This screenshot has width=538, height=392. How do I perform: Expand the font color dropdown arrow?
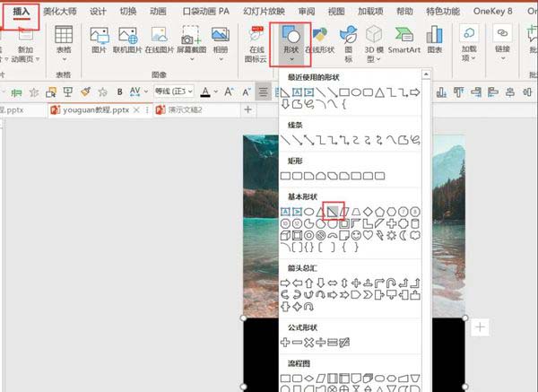pos(216,91)
